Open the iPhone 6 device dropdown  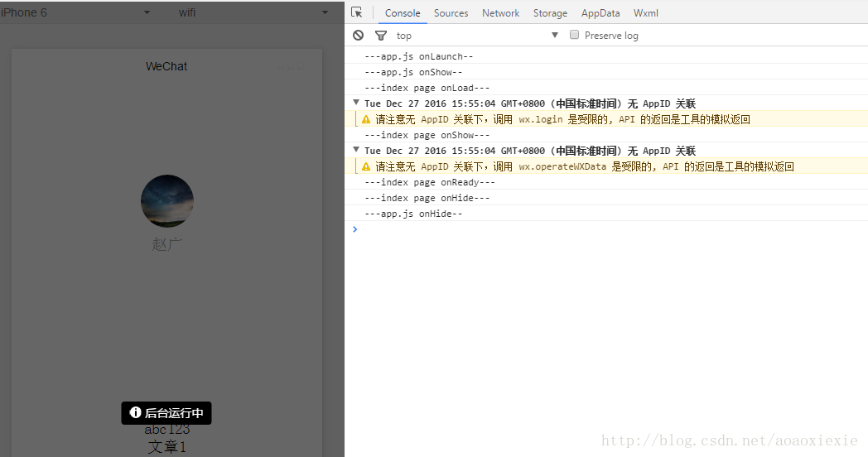(x=76, y=12)
